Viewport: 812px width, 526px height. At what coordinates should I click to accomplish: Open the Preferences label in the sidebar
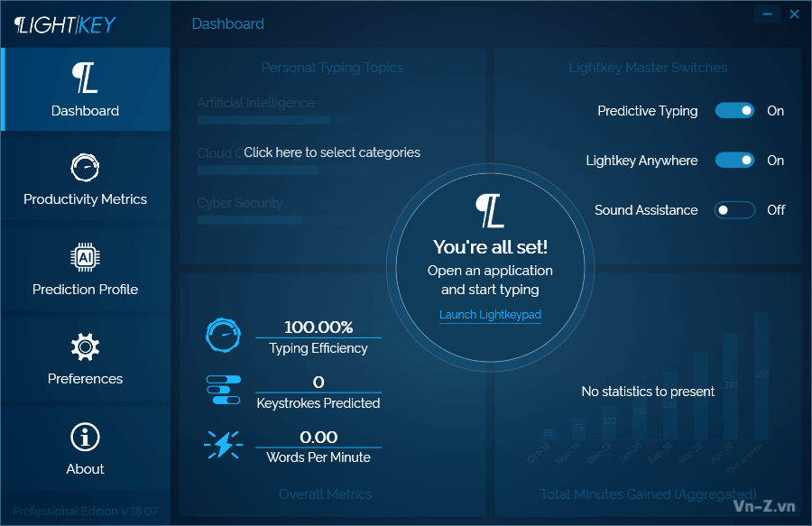(85, 379)
